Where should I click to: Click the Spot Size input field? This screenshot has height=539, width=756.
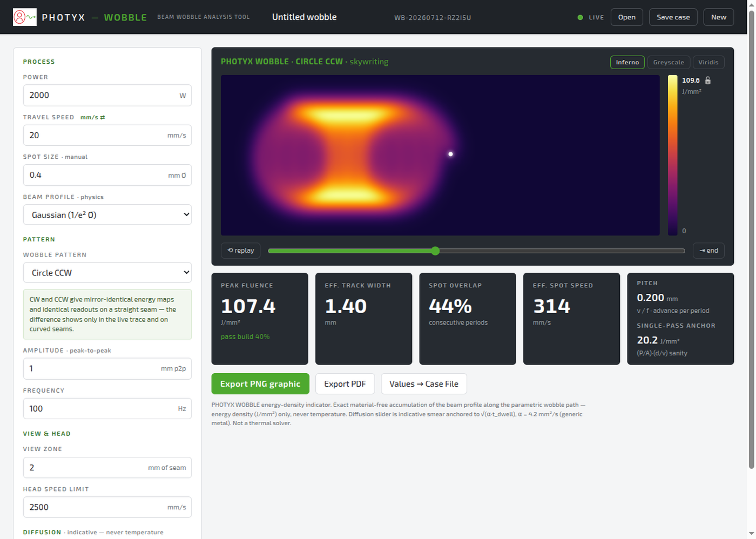pyautogui.click(x=107, y=175)
